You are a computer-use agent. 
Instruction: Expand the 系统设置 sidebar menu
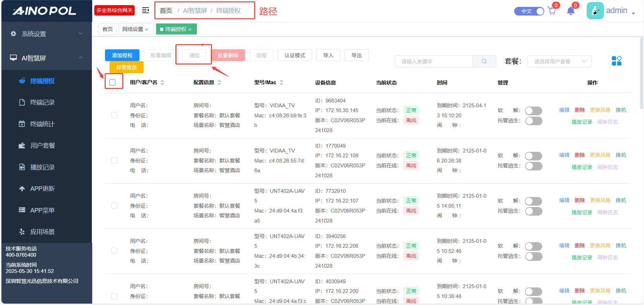[x=46, y=34]
